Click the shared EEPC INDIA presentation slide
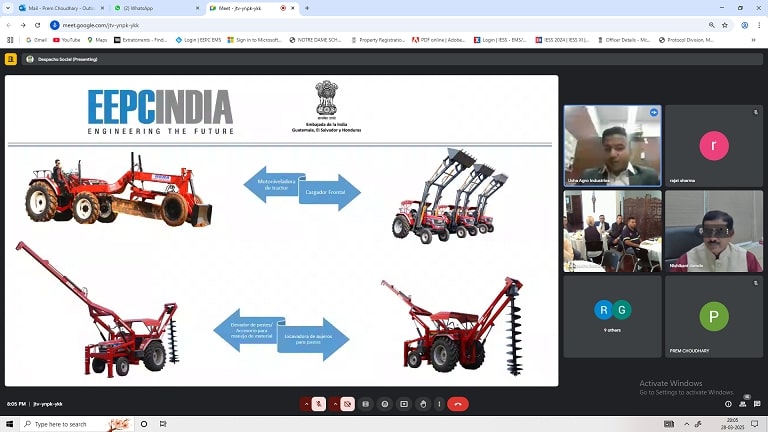Viewport: 768px width, 432px height. 282,231
